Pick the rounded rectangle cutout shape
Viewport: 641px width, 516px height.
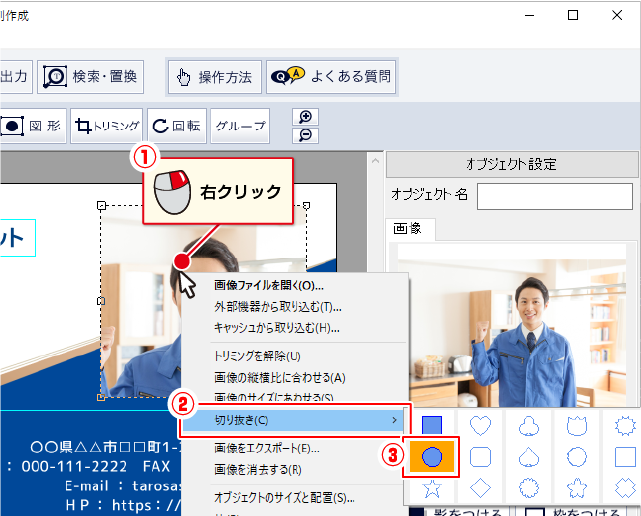tap(480, 457)
